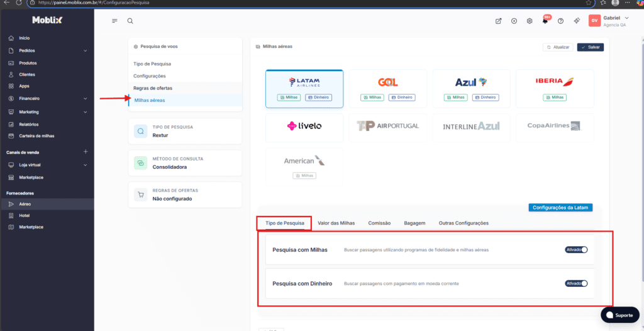The image size is (644, 331).
Task: Click the Aéreo airplane icon
Action: (x=11, y=204)
